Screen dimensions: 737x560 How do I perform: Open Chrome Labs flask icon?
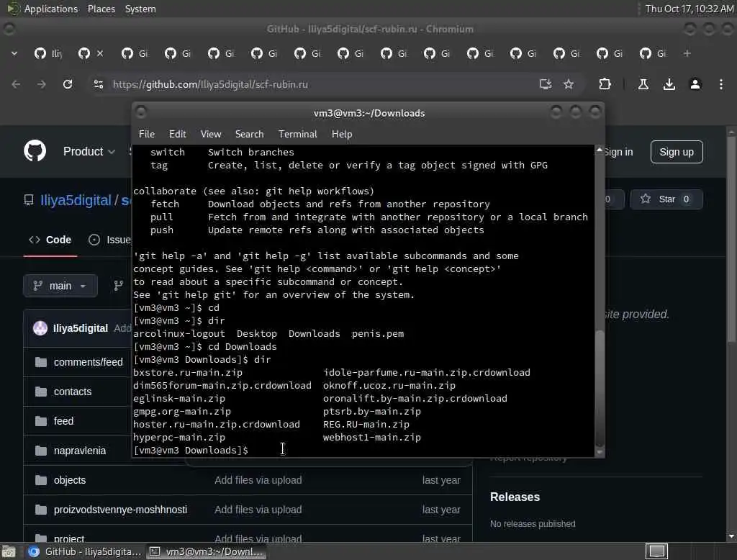(x=643, y=85)
